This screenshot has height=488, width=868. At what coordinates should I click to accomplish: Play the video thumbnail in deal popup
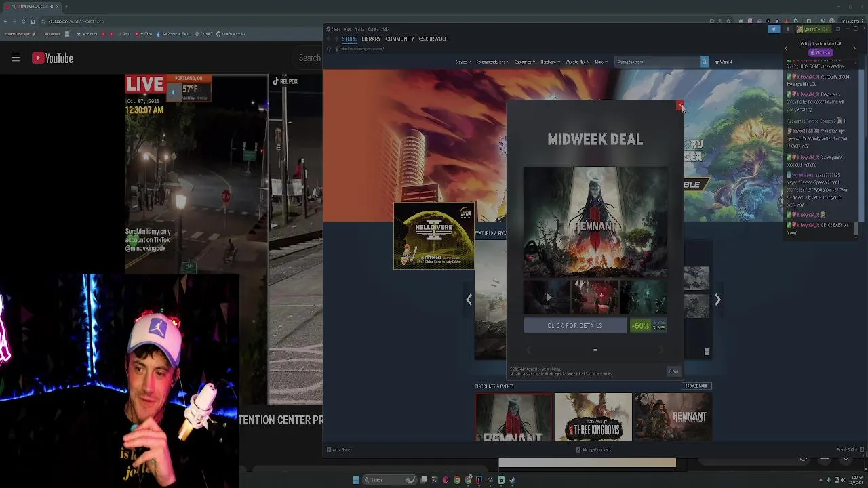tap(547, 298)
